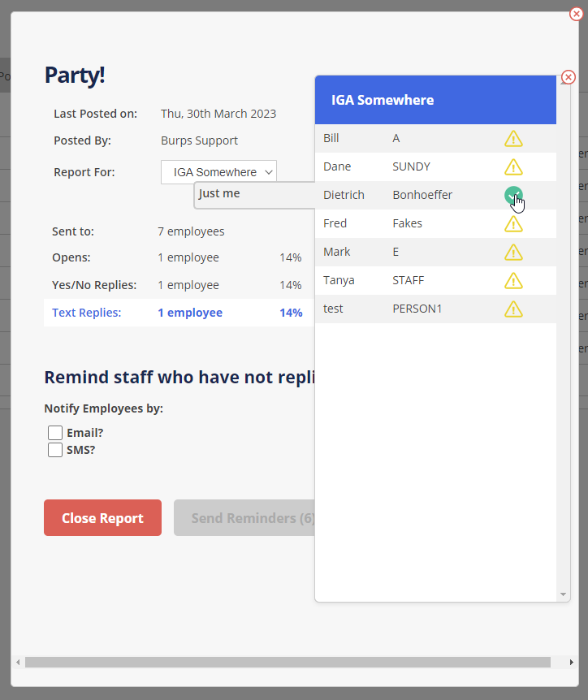Close the Party! report dialog
This screenshot has height=700, width=588.
[x=577, y=14]
